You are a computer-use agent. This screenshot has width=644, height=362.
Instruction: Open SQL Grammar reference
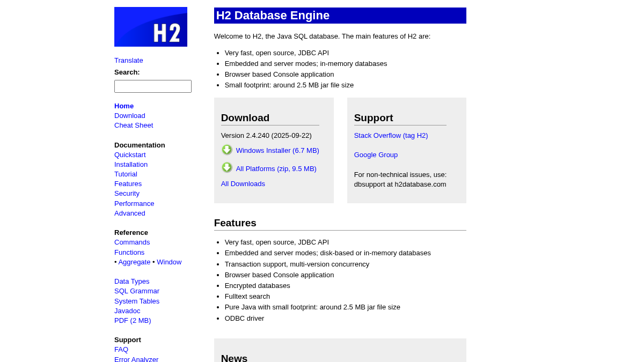(137, 291)
